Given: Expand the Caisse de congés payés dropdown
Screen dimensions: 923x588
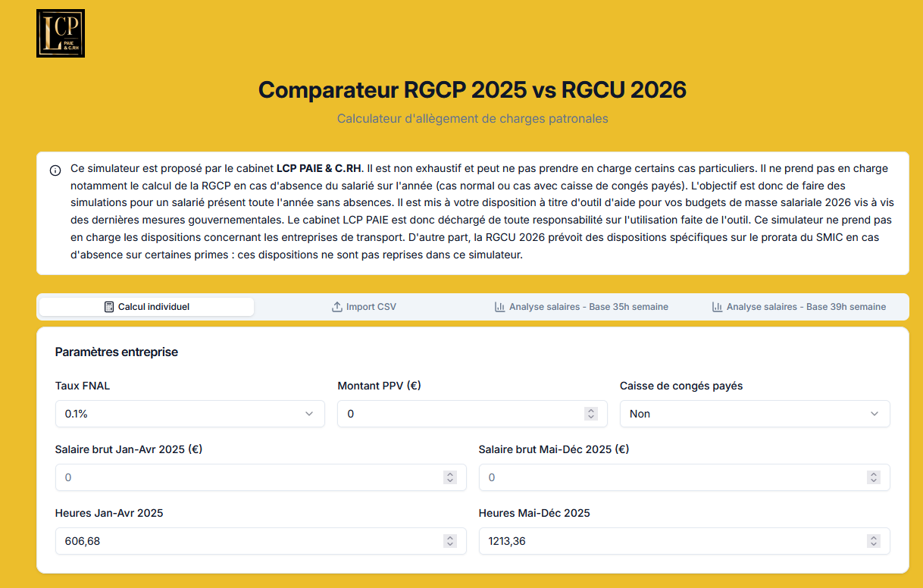Looking at the screenshot, I should (x=755, y=414).
